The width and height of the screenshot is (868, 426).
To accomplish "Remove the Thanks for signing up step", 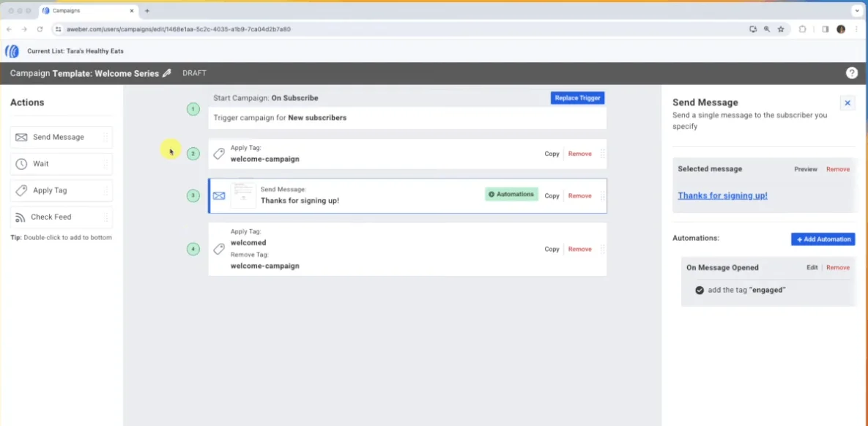I will coord(579,196).
